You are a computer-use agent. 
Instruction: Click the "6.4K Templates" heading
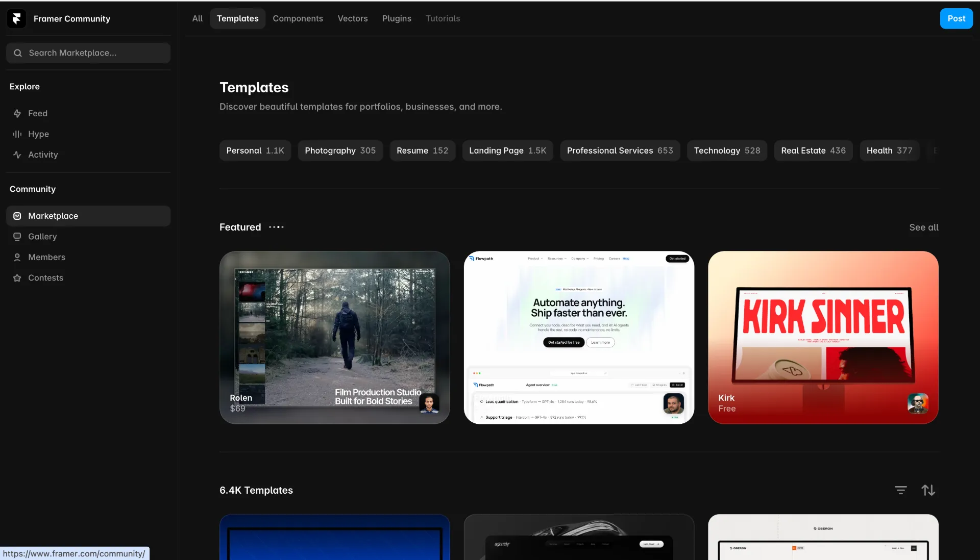pos(256,490)
